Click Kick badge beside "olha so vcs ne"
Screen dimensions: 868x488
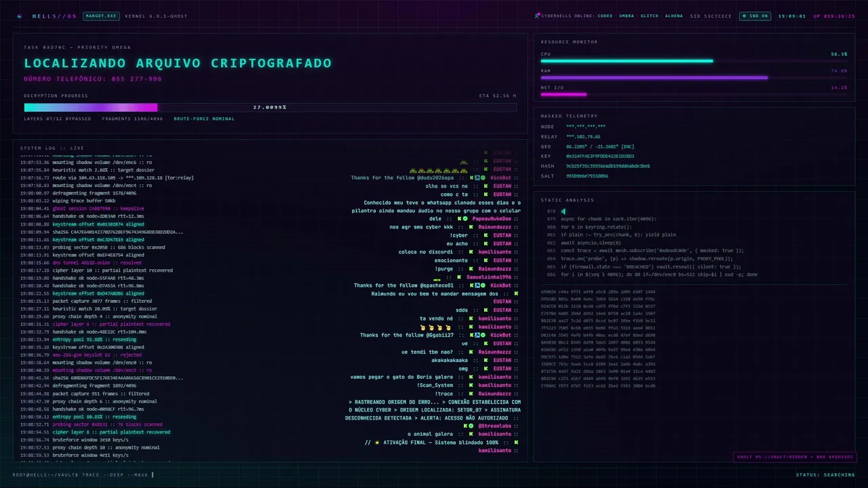486,186
